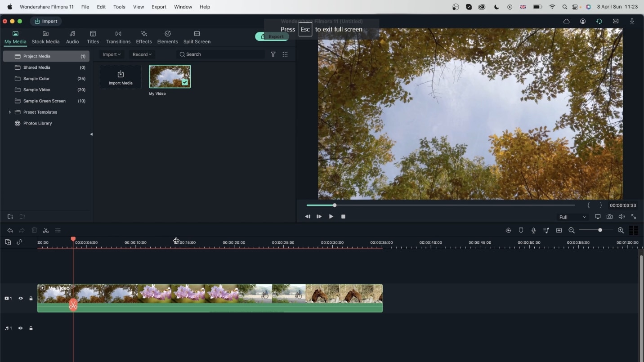
Task: Click the grid view options icon
Action: [285, 54]
